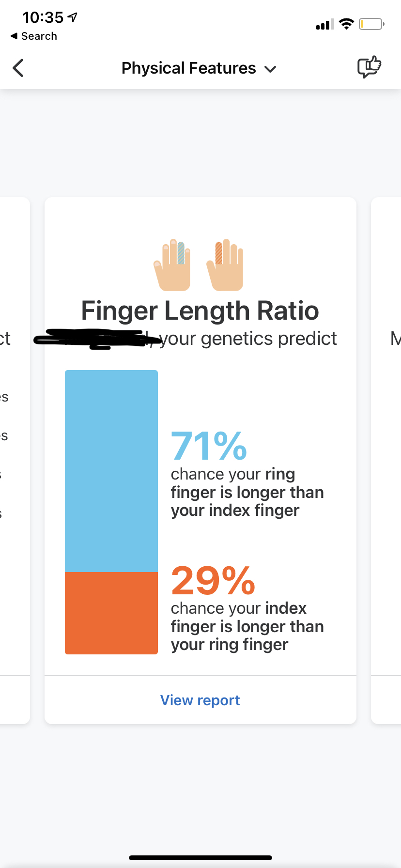This screenshot has width=401, height=868.
Task: Open the thumbs-up feedback icon
Action: [369, 67]
